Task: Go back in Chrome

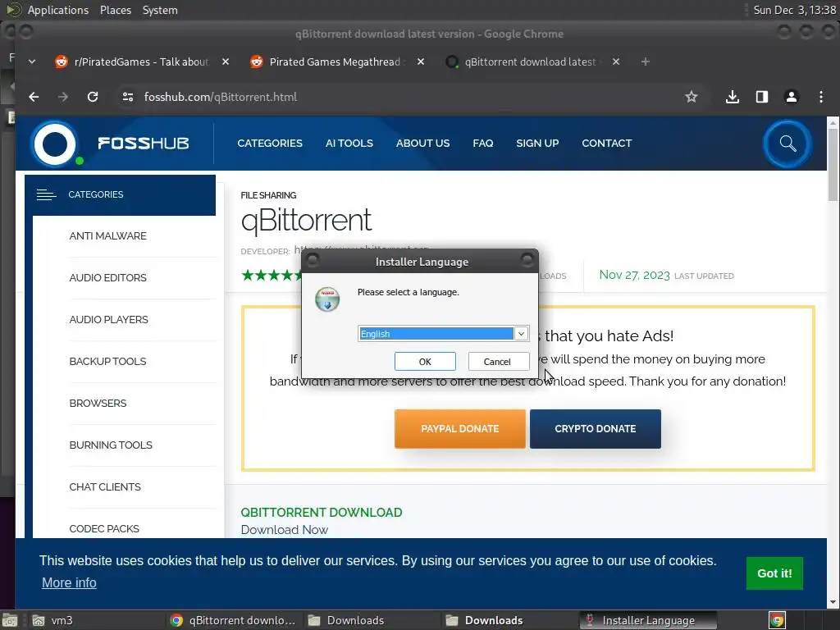Action: [x=34, y=97]
